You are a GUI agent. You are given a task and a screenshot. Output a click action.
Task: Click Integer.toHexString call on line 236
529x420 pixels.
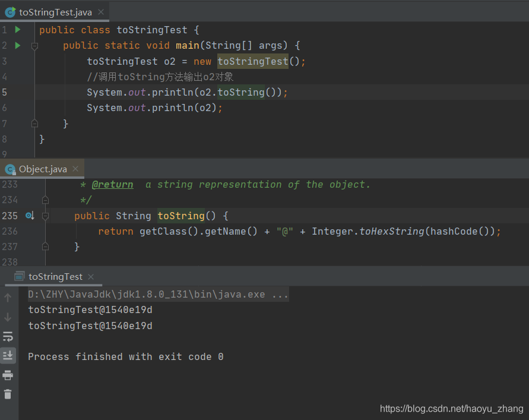[403, 231]
